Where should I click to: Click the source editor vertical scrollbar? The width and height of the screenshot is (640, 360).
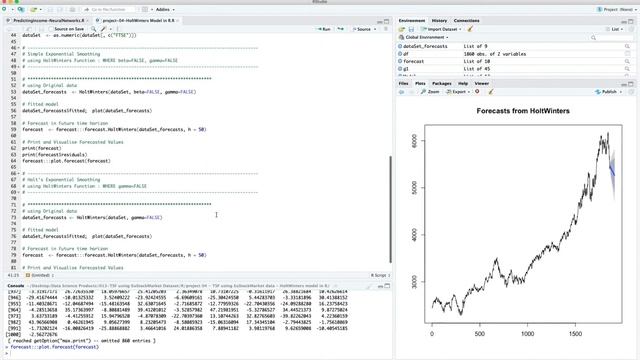coord(390,209)
